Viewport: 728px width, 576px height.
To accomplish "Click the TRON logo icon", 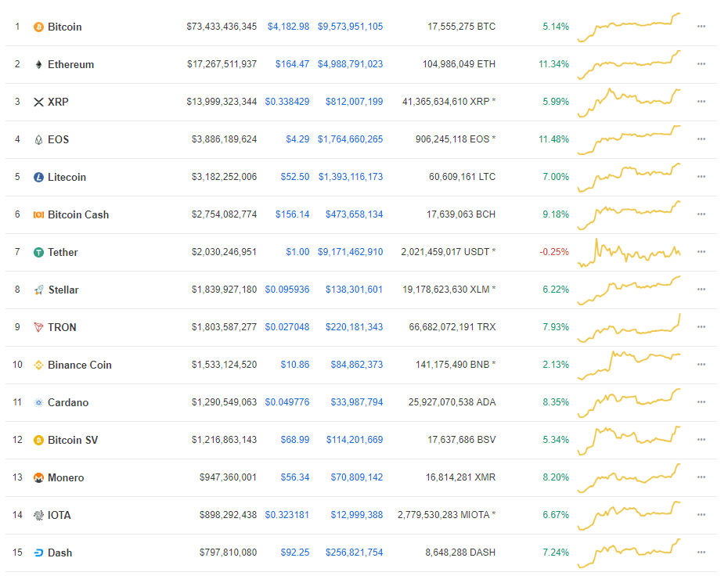I will point(38,327).
